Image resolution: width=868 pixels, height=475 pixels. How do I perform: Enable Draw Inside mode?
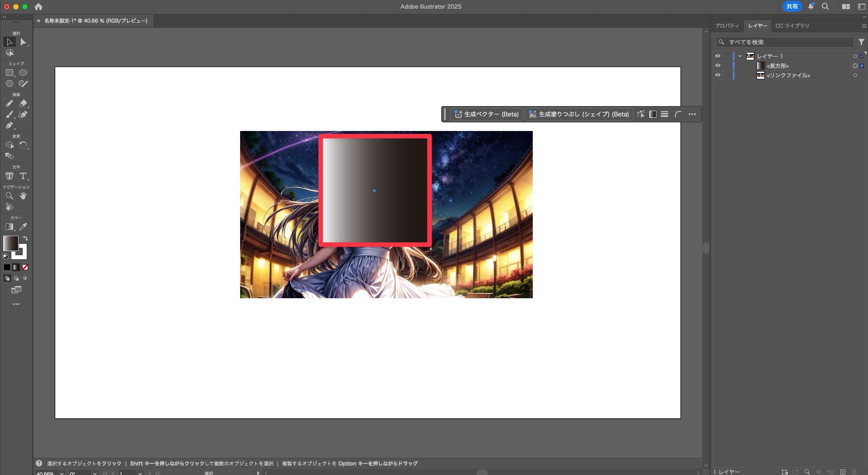25,278
